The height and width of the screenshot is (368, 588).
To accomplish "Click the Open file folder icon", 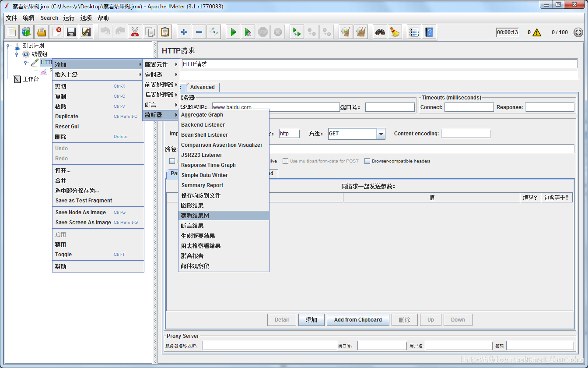I will pos(42,32).
